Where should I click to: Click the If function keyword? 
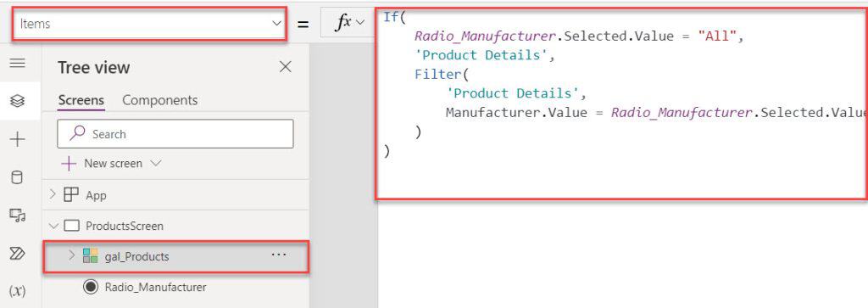[391, 17]
